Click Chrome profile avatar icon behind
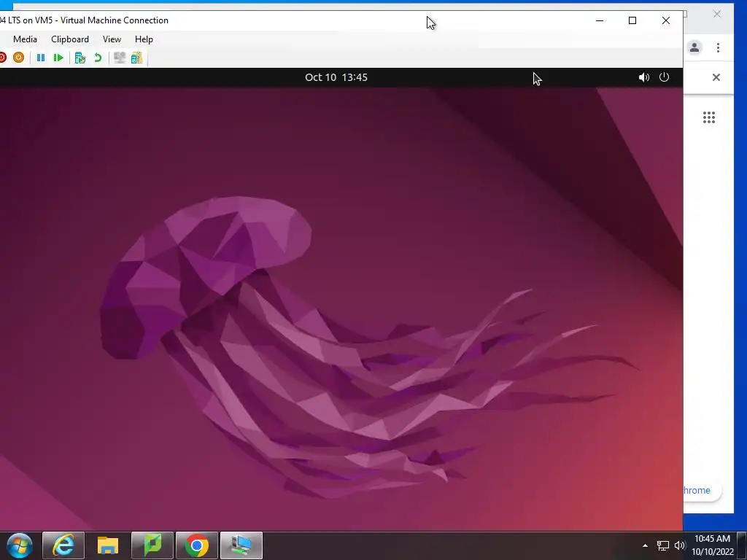The width and height of the screenshot is (747, 560). pos(694,47)
